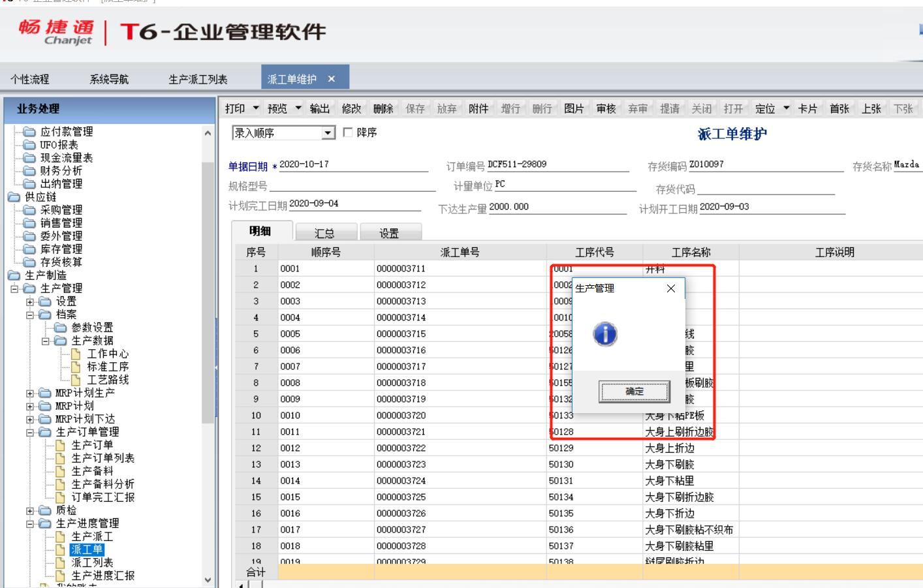Open the 生产派工列表 tab

coord(198,79)
